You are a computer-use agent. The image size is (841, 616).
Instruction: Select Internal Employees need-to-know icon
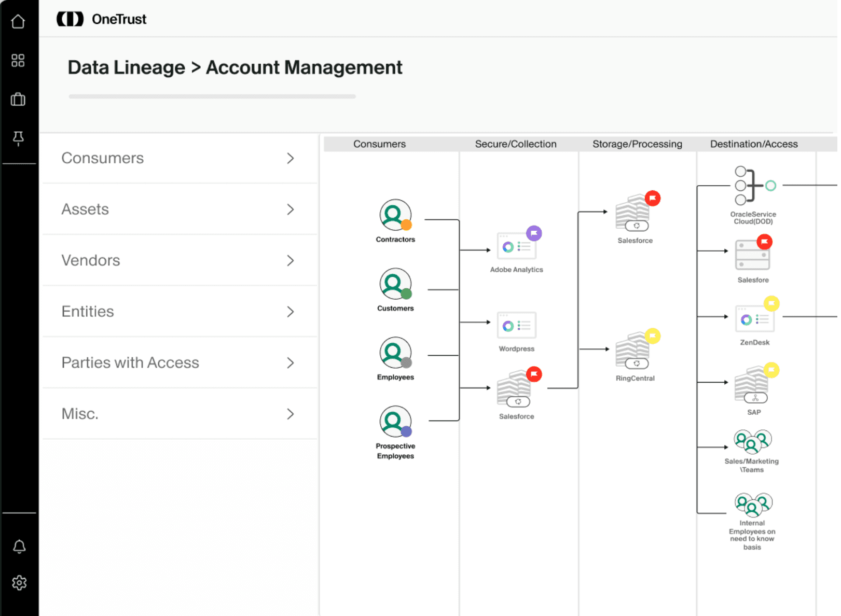pyautogui.click(x=753, y=505)
